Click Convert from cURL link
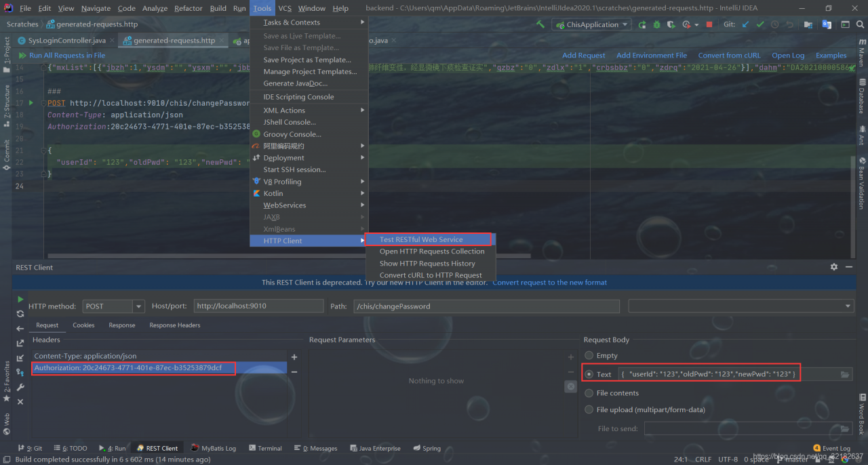 tap(730, 56)
